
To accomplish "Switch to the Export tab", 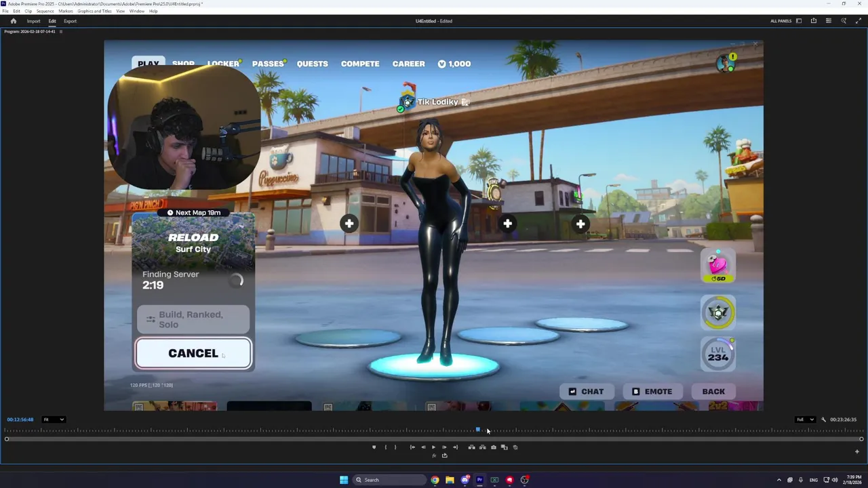I will pos(70,21).
